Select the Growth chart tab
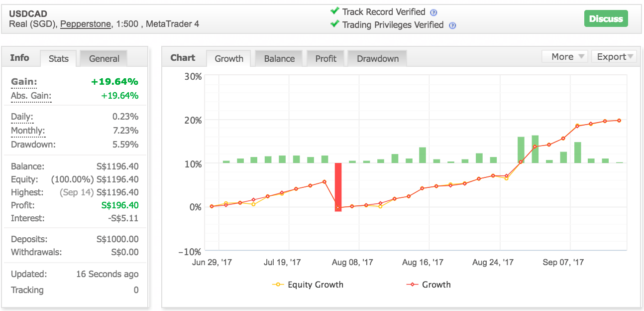The image size is (644, 311). (229, 59)
